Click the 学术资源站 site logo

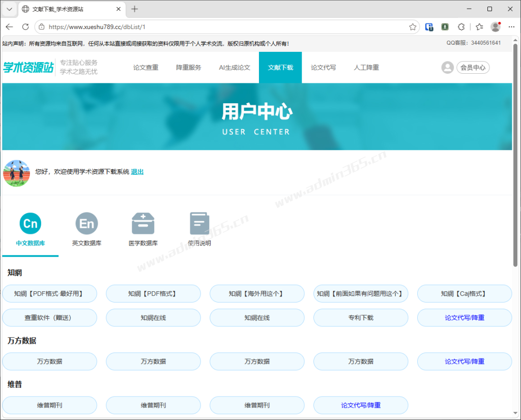[28, 68]
